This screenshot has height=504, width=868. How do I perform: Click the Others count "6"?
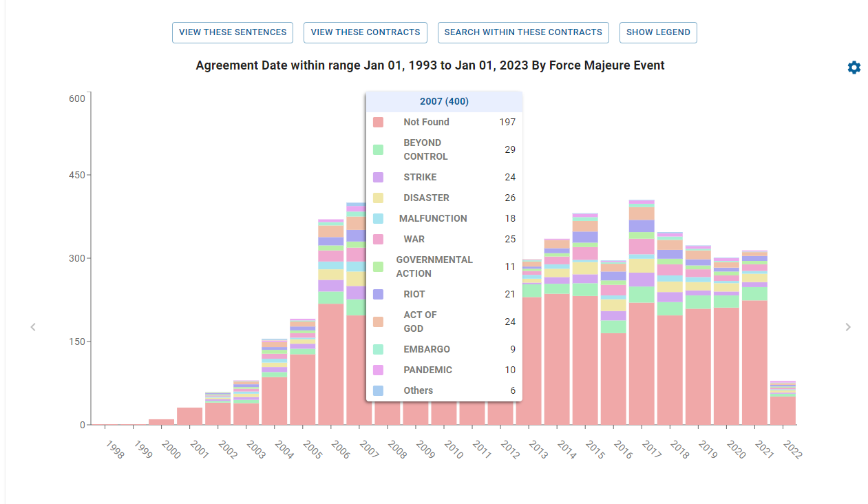tap(513, 390)
